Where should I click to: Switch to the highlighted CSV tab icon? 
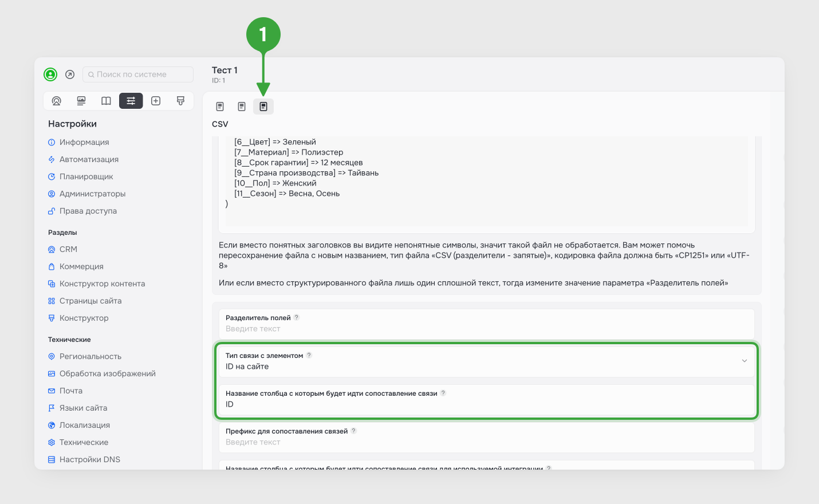tap(263, 107)
